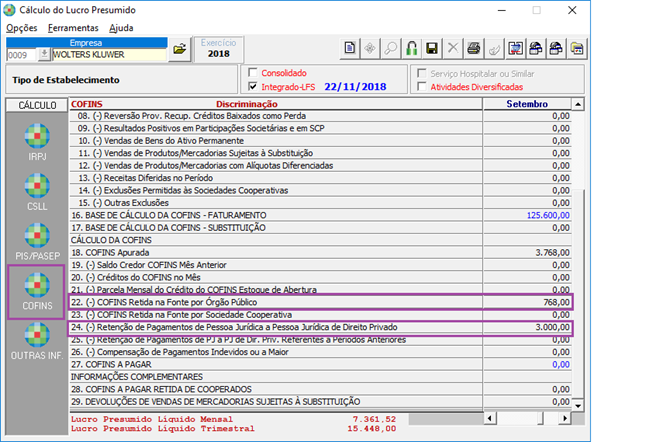Toggle Serviço Hospitalar ou Similar checkbox

(422, 73)
